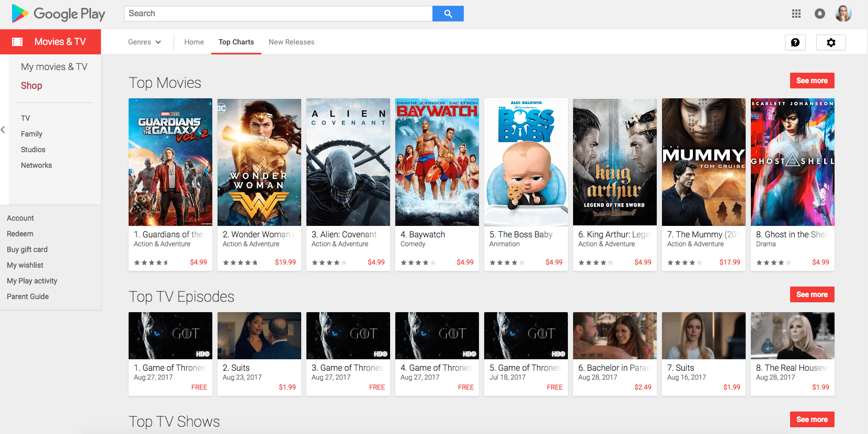Click the help question mark icon
The image size is (868, 434).
click(795, 42)
